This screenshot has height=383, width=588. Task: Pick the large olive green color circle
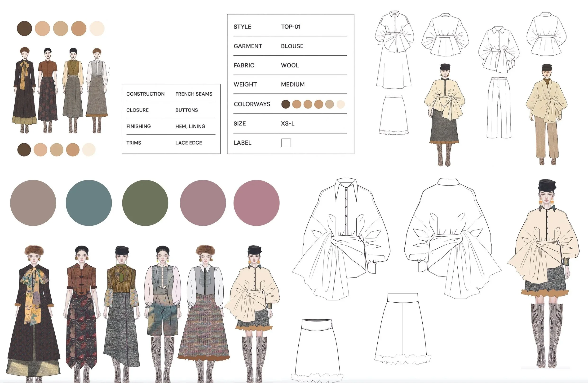pos(145,203)
